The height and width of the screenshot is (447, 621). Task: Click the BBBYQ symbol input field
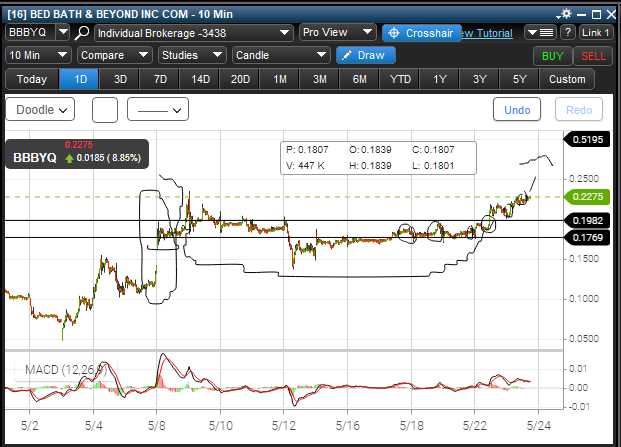tap(31, 32)
